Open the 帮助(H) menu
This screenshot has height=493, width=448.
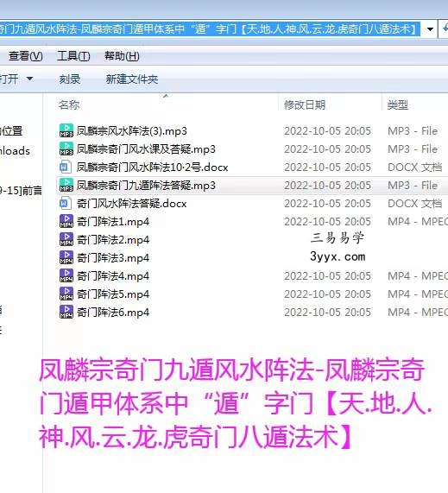(122, 56)
